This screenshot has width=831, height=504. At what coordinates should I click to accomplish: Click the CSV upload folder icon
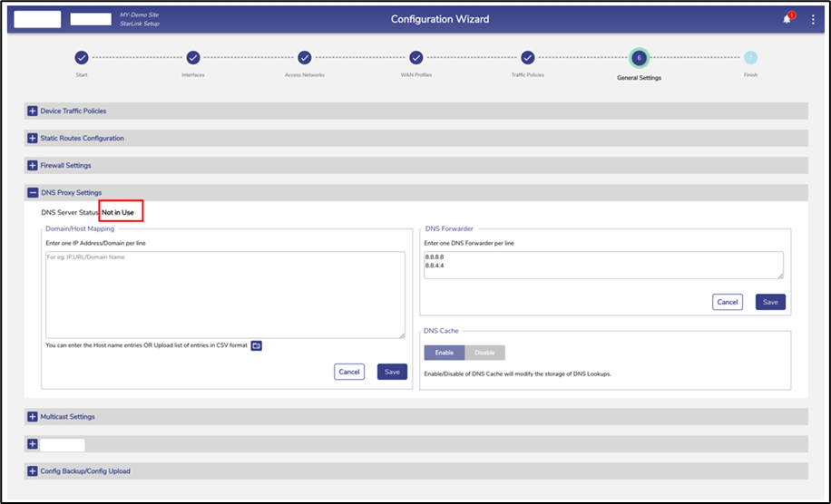tap(256, 345)
